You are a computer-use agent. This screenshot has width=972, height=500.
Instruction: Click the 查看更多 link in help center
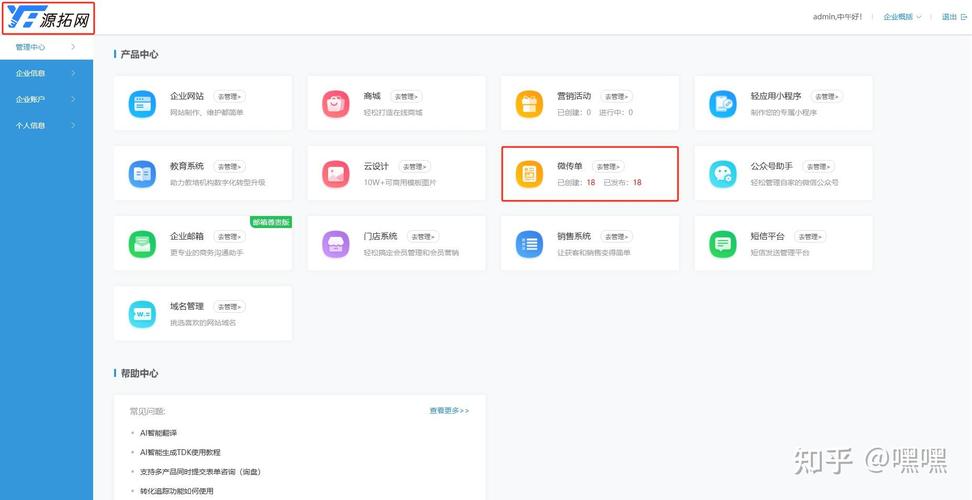point(449,411)
